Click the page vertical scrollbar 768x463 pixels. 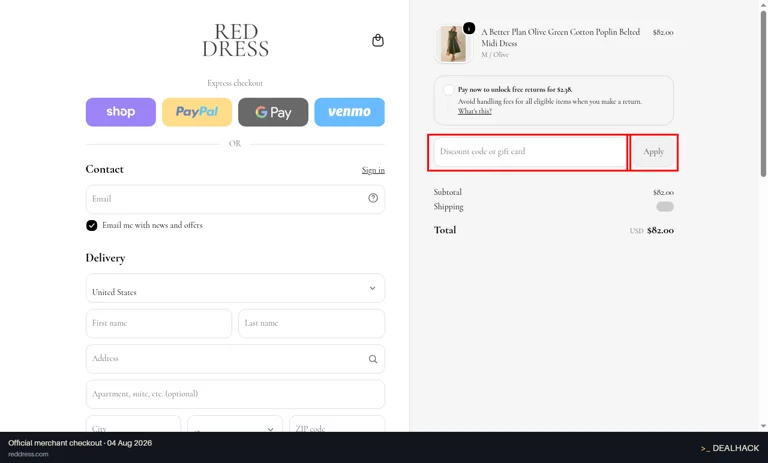point(763,93)
